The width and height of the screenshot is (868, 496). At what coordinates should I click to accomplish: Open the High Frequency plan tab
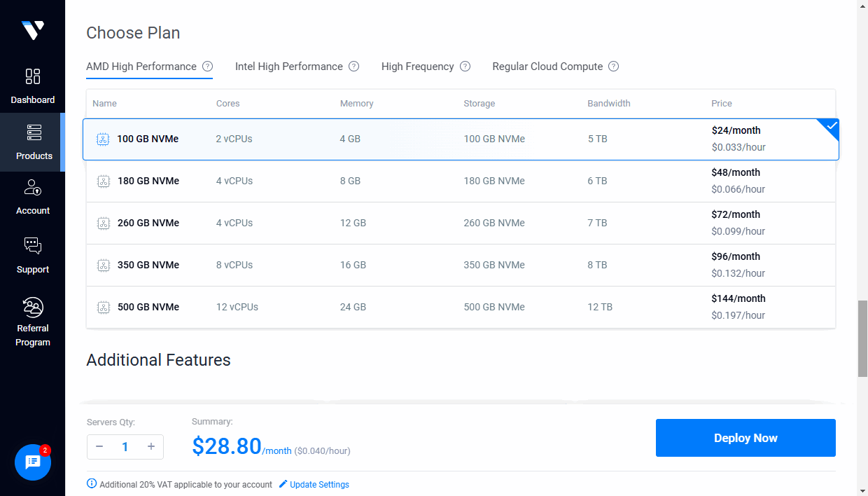coord(417,66)
